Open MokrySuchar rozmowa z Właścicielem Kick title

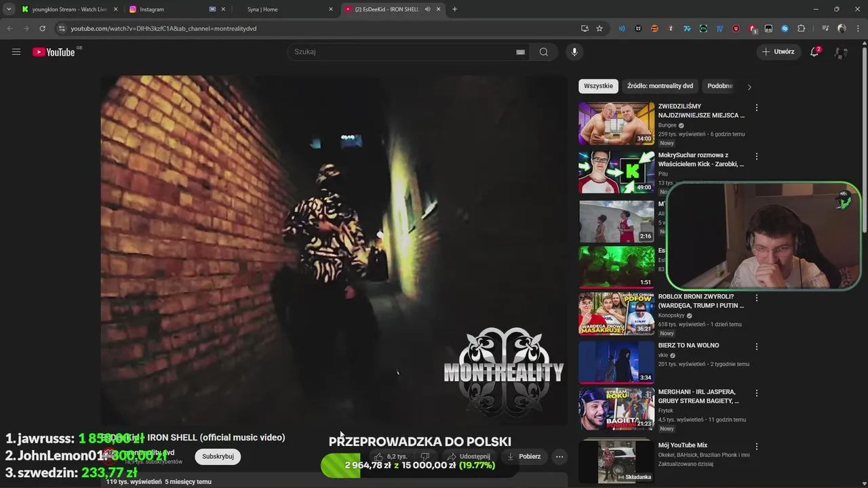click(x=701, y=160)
